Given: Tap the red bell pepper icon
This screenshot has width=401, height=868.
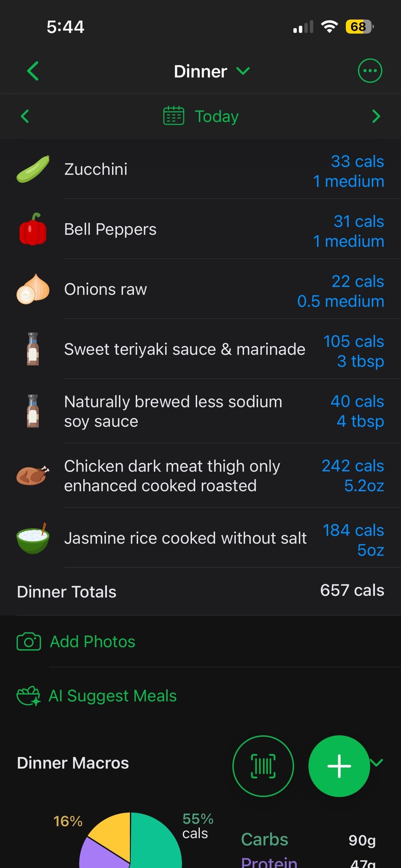Looking at the screenshot, I should (33, 230).
